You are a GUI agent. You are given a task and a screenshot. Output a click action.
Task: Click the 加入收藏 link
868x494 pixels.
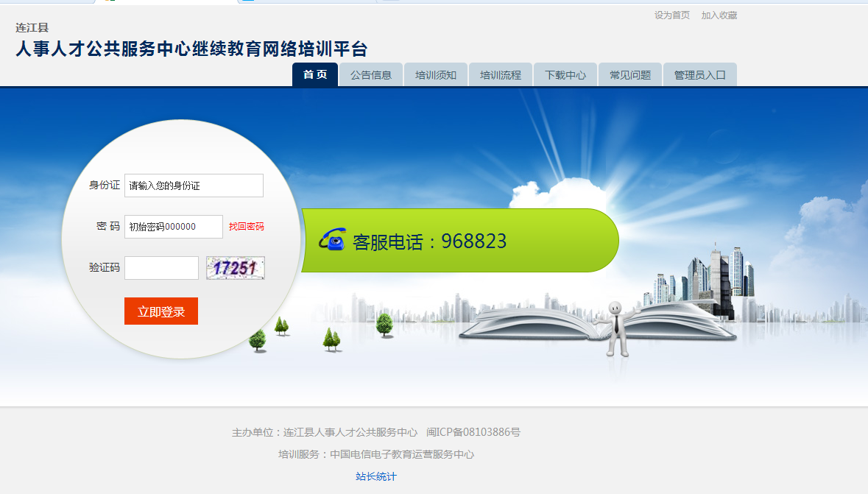click(719, 15)
